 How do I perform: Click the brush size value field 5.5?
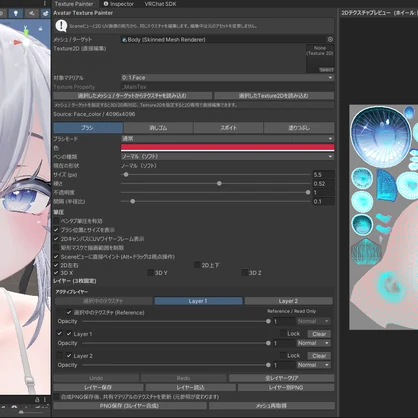[323, 175]
